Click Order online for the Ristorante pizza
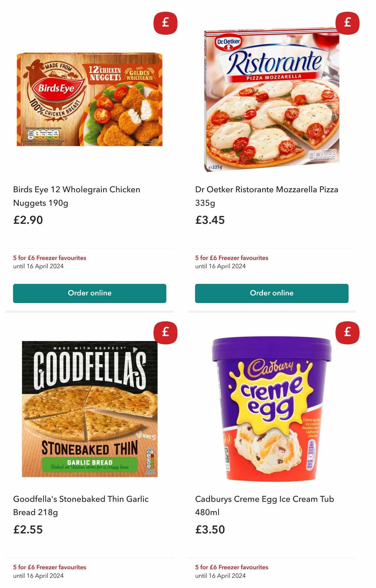Image resolution: width=376 pixels, height=588 pixels. tap(272, 293)
